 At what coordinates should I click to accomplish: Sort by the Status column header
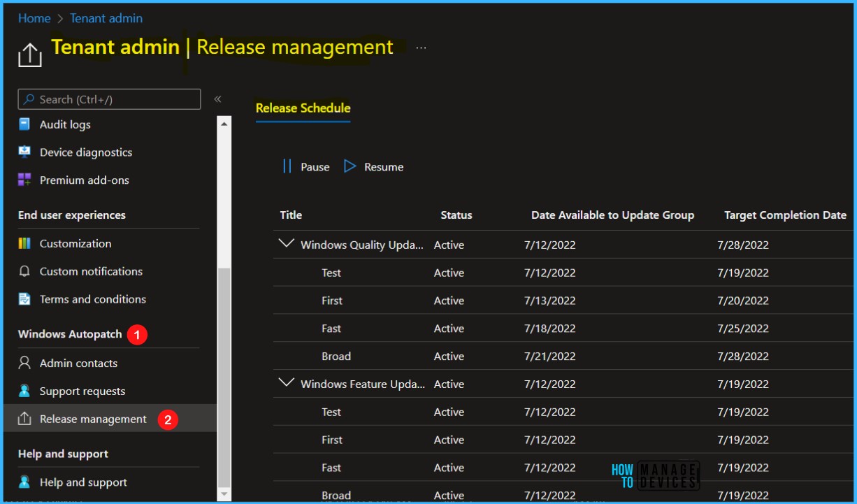point(456,215)
